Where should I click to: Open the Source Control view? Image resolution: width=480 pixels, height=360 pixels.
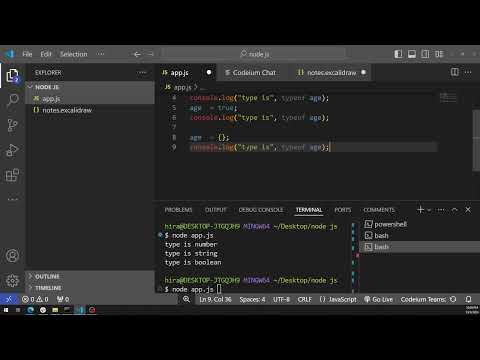pos(13,125)
